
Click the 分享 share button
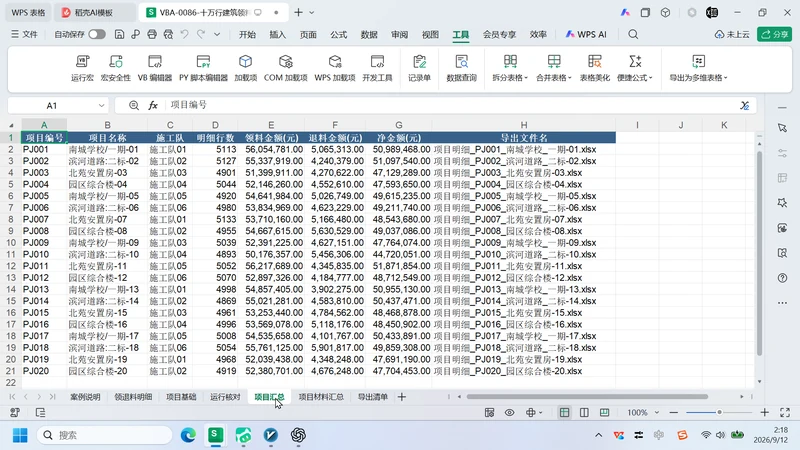pos(774,34)
